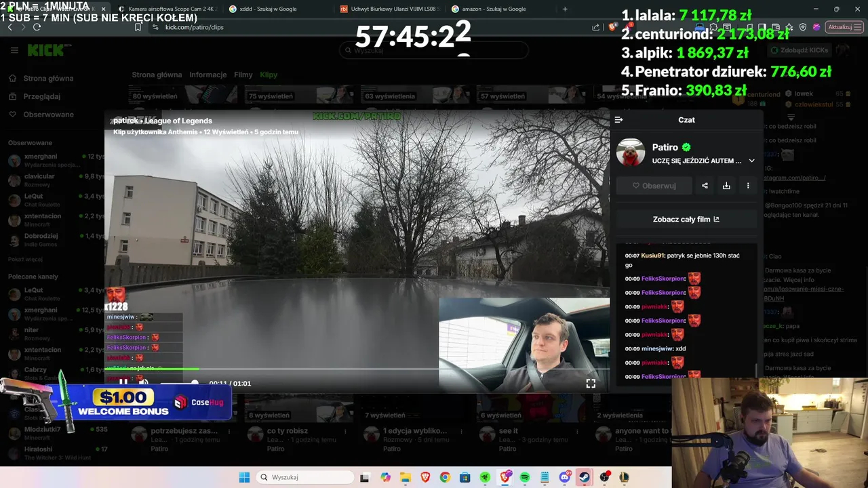The height and width of the screenshot is (488, 868).
Task: Seek along the clip progress bar
Action: [x=357, y=369]
